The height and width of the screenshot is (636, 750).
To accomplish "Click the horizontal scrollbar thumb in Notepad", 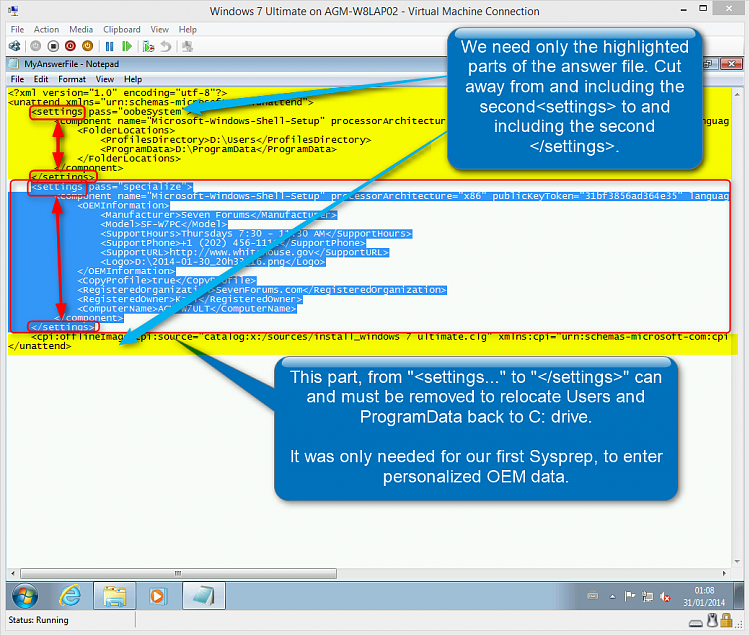I will click(x=178, y=573).
